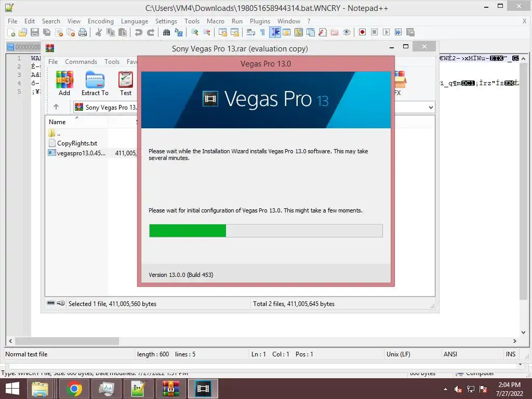Screen dimensions: 532x399
Task: Click the Start Recording macro button
Action: tap(362, 32)
